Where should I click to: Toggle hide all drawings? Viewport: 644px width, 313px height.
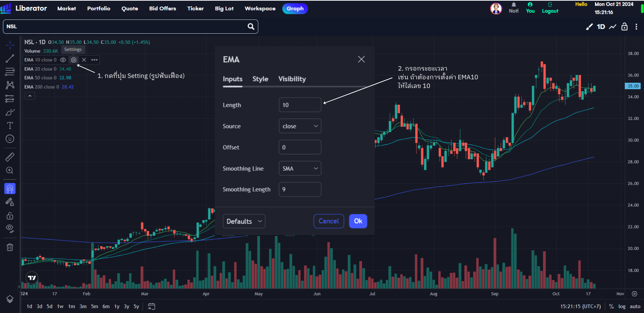tap(10, 229)
